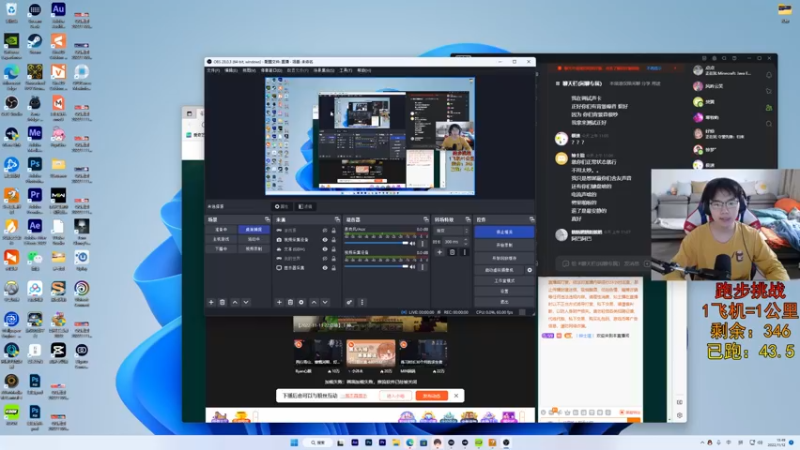
Task: Mute the Mic/Aux channel in Audio Mixer
Action: tap(413, 243)
